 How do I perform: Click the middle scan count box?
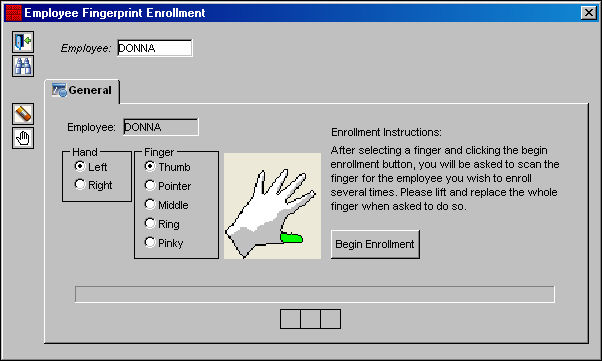310,319
